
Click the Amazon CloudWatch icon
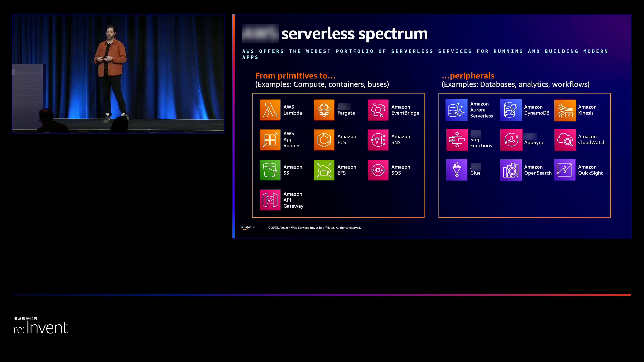[565, 140]
